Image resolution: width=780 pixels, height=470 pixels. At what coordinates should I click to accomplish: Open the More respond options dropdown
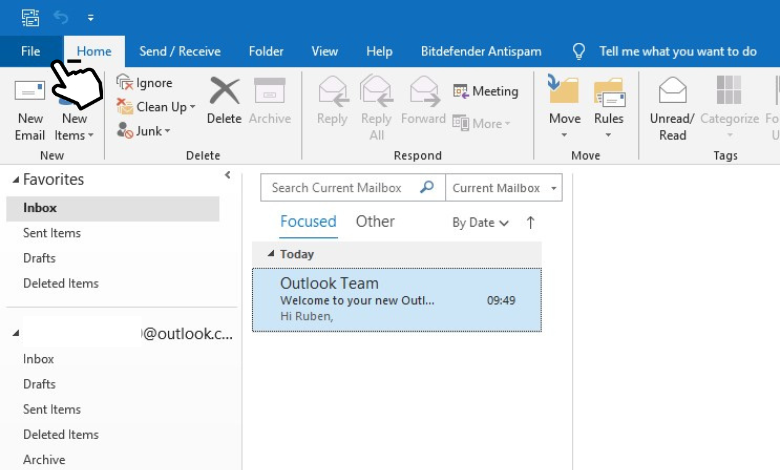click(507, 123)
